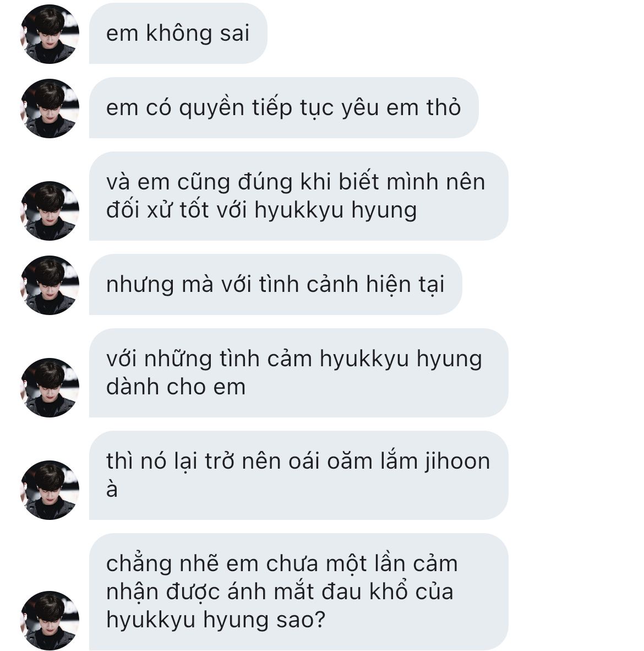Select the avatar next to "nhưng mà với tình cảnh"
The width and height of the screenshot is (644, 651).
click(x=50, y=285)
